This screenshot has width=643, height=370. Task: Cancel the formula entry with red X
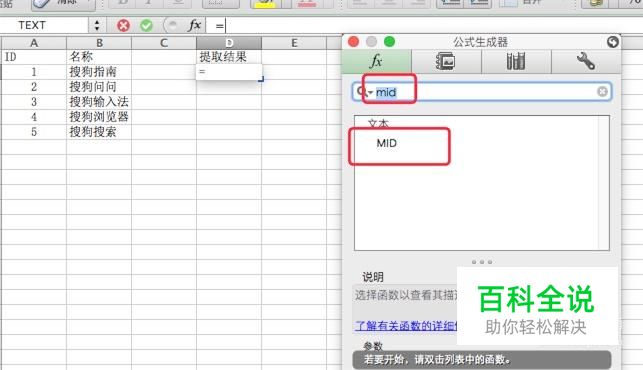(123, 25)
